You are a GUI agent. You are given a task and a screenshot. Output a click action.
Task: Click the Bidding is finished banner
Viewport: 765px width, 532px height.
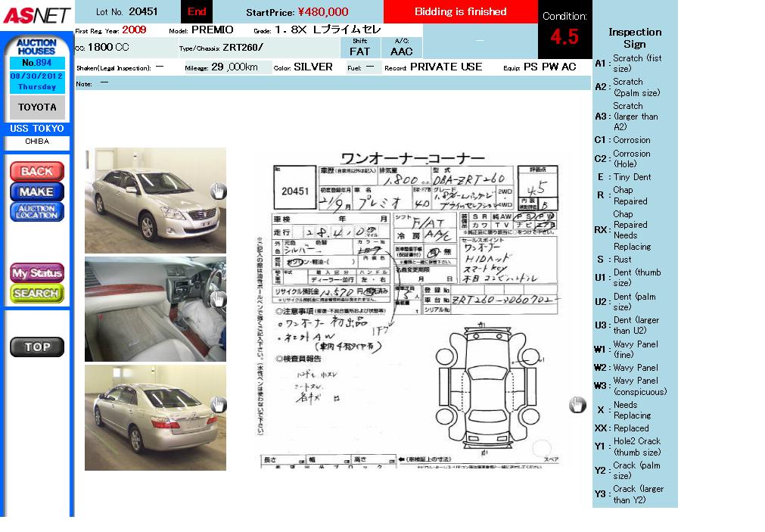coord(460,11)
